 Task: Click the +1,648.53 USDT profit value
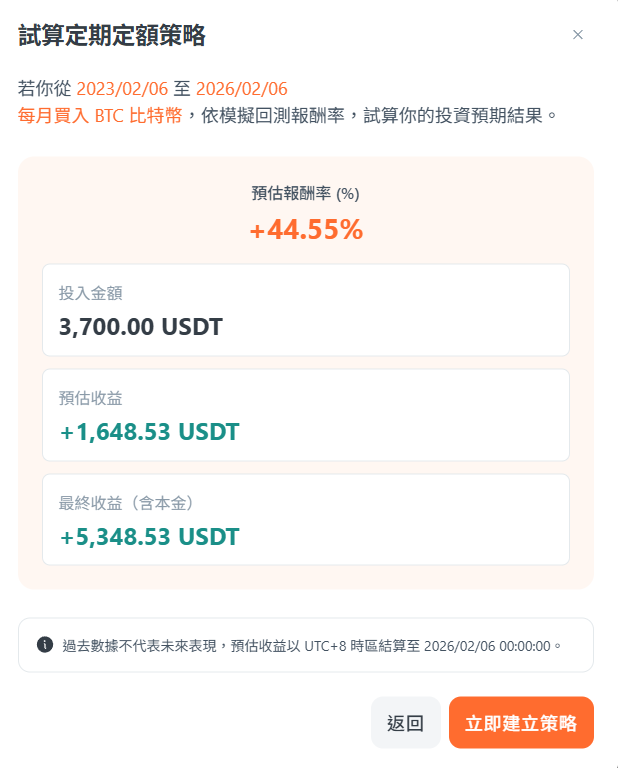[x=149, y=432]
